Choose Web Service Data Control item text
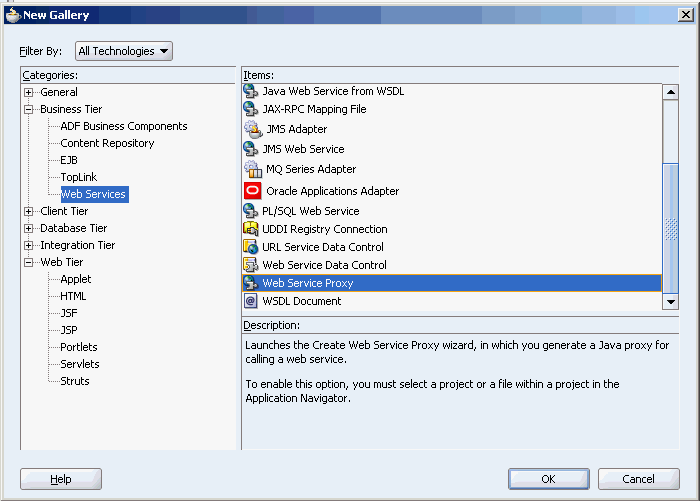 [324, 265]
